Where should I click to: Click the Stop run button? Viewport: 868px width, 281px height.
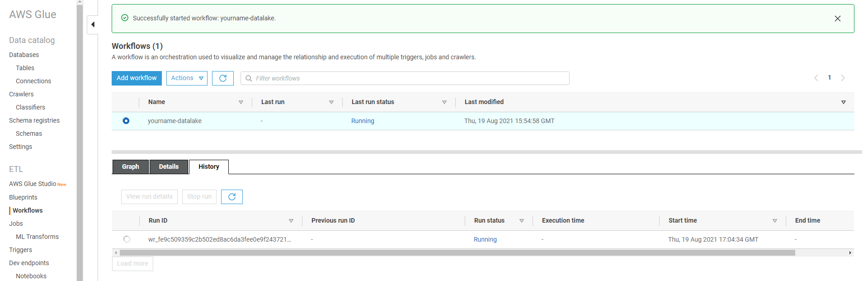click(x=199, y=197)
